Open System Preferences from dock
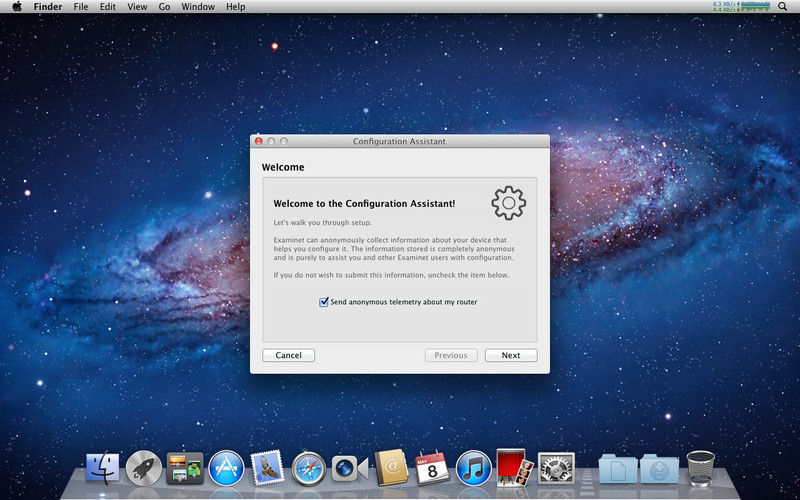The width and height of the screenshot is (800, 500). pyautogui.click(x=556, y=467)
